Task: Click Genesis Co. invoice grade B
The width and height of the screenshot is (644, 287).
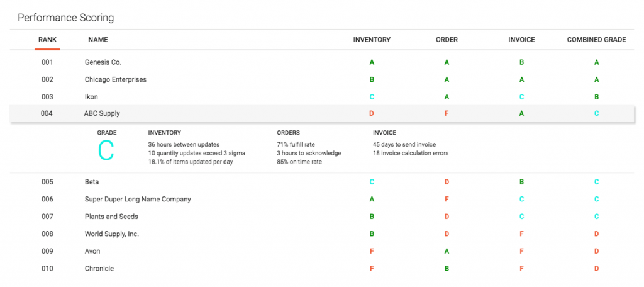Action: pyautogui.click(x=521, y=62)
